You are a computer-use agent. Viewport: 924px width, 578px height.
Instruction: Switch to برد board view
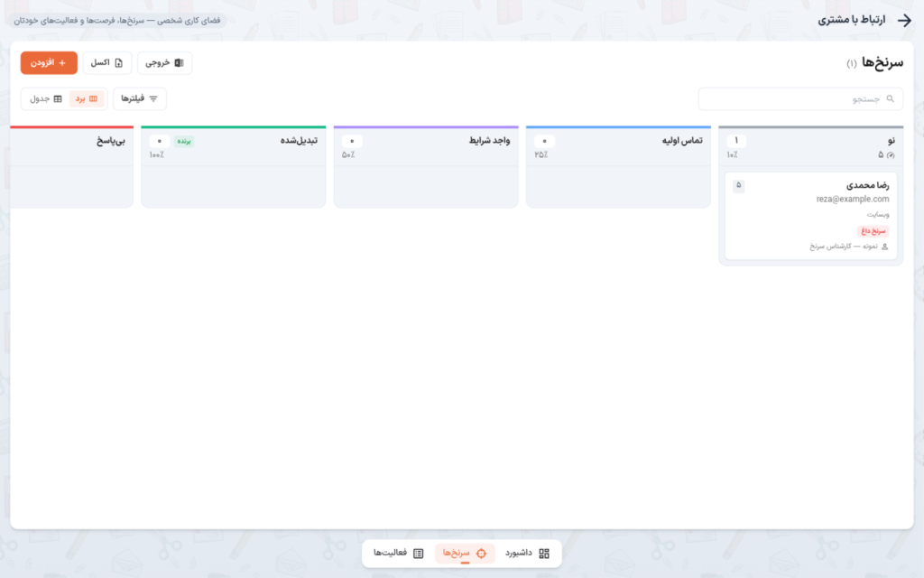pyautogui.click(x=87, y=98)
